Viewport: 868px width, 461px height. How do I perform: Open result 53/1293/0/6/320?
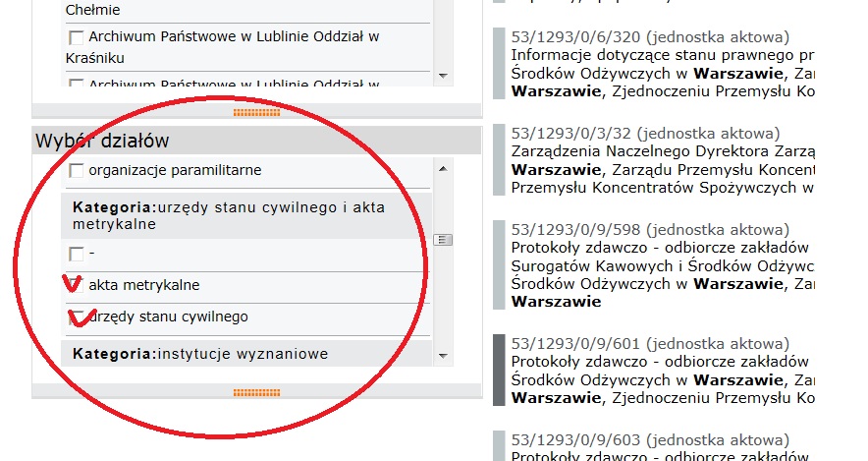tap(650, 37)
